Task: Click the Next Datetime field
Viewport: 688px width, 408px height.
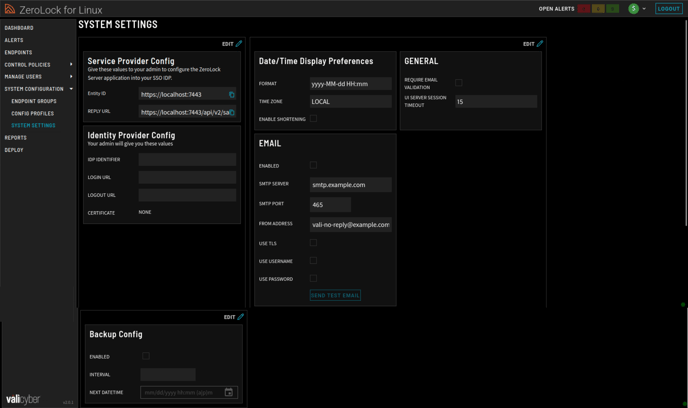Action: [189, 392]
